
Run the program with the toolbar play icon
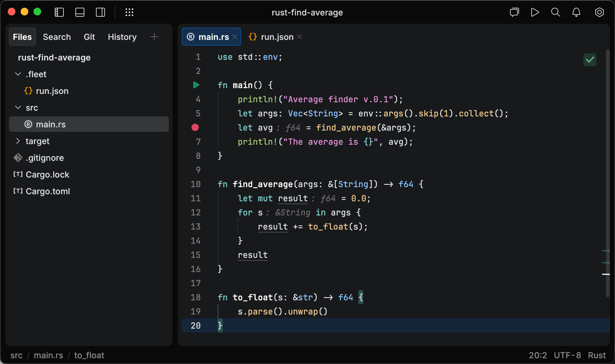[x=535, y=12]
